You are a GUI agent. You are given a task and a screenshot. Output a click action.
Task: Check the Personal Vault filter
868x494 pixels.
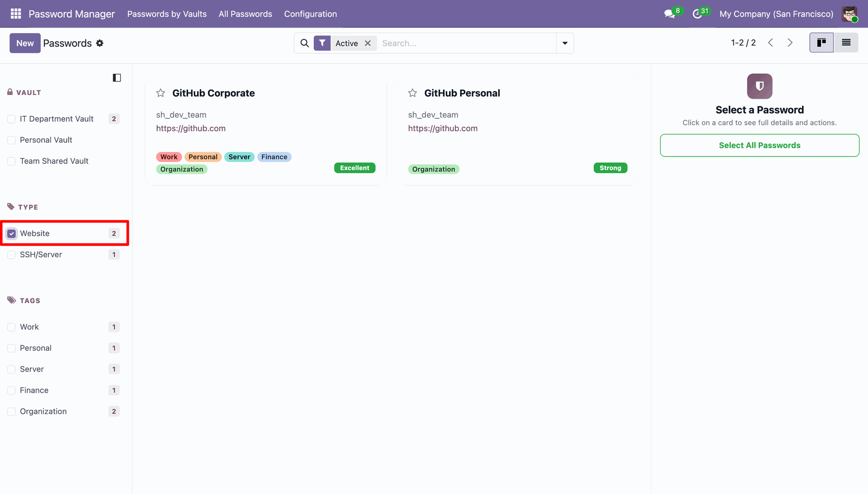12,140
